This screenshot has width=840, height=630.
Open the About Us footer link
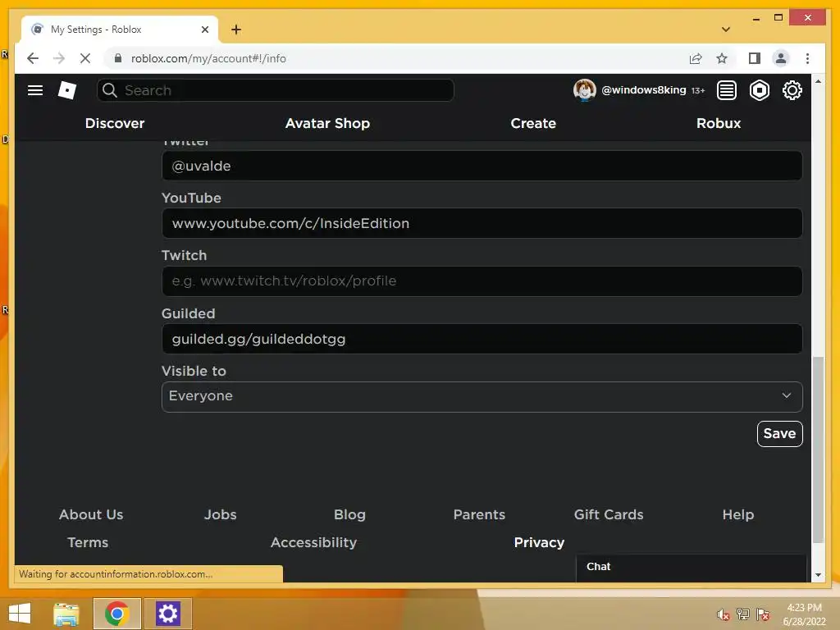91,514
